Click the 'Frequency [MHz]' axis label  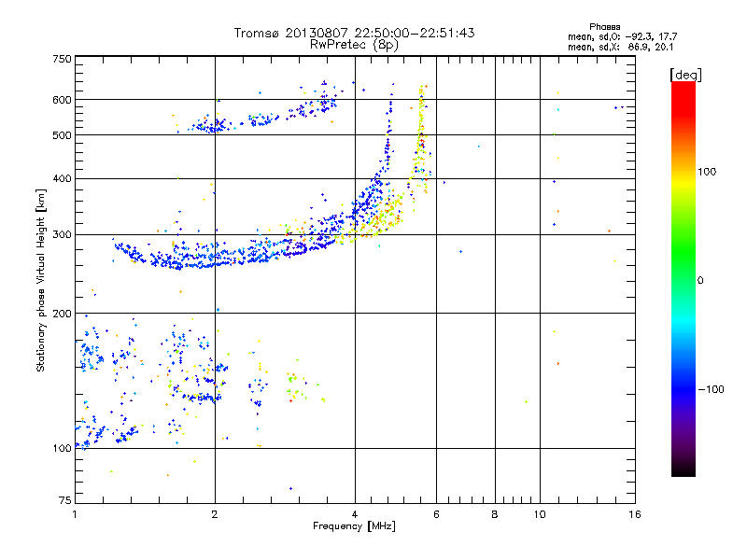click(x=354, y=526)
